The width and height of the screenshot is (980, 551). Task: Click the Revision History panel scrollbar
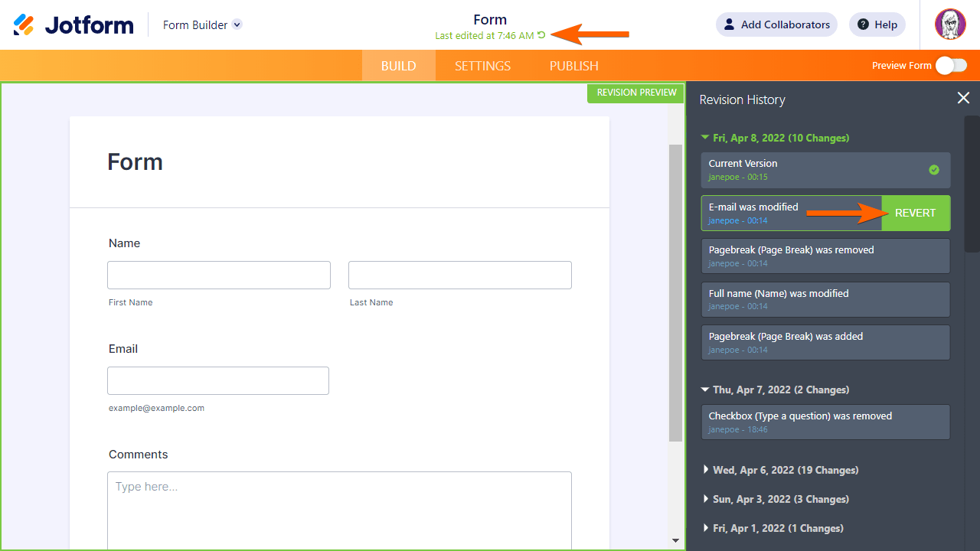(972, 184)
